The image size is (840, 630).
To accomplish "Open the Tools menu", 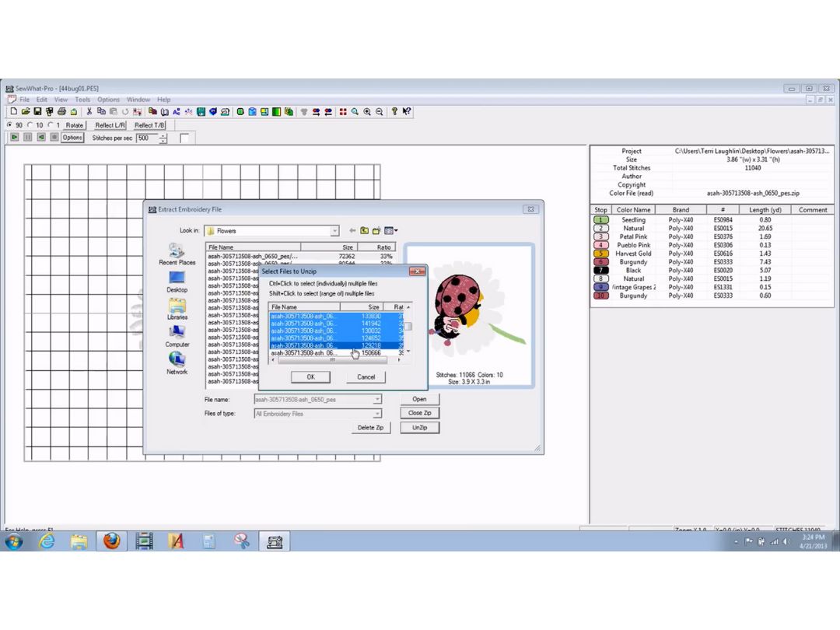I will pyautogui.click(x=82, y=100).
